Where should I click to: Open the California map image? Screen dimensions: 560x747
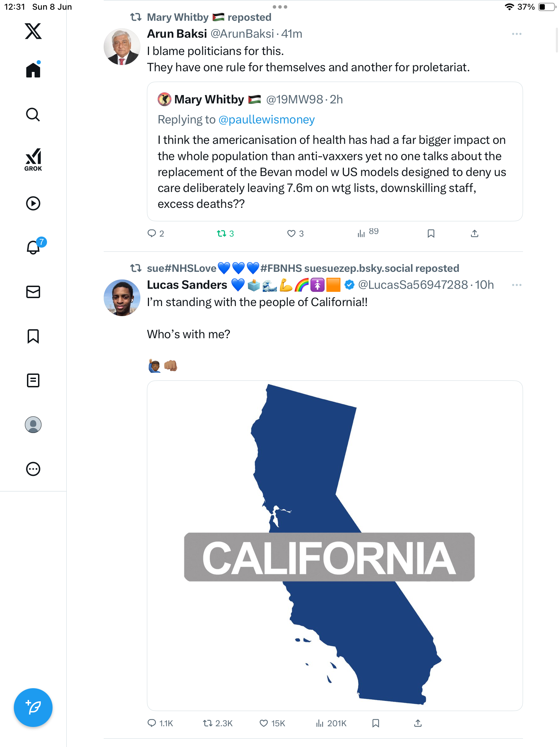point(335,546)
